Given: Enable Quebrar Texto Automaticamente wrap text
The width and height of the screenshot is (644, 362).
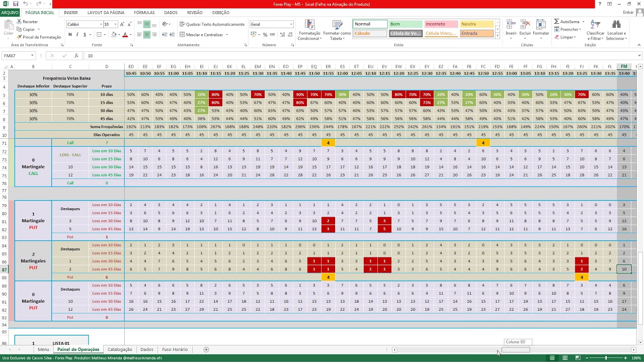Looking at the screenshot, I should (x=212, y=24).
